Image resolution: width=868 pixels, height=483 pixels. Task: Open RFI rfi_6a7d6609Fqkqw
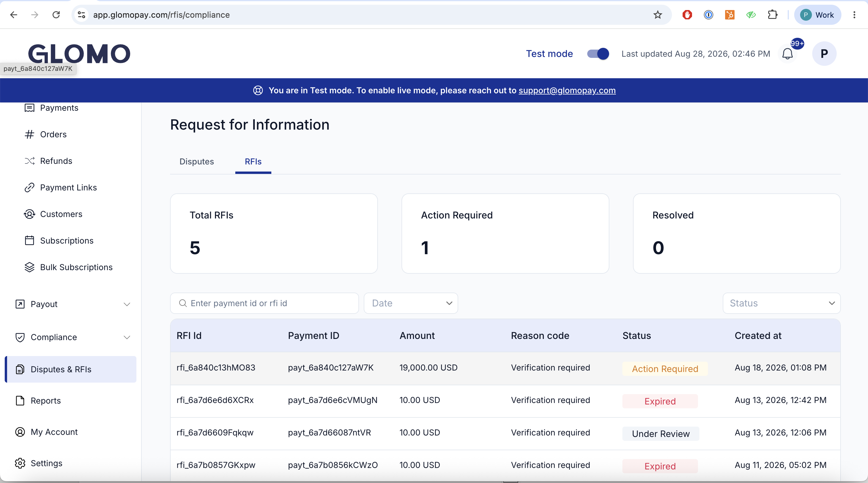tap(215, 433)
